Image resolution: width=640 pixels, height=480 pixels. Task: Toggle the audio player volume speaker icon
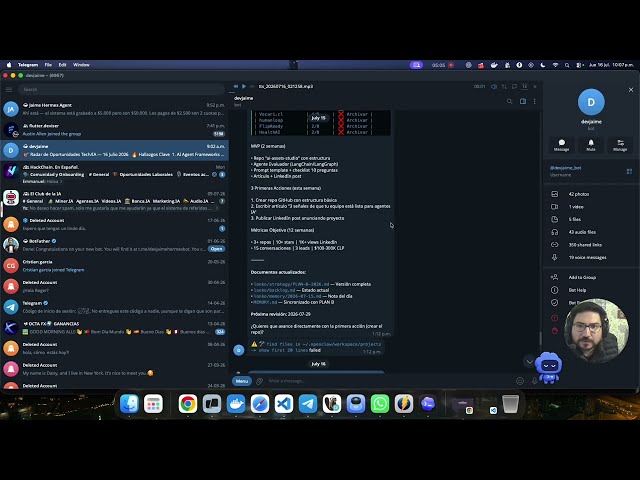pyautogui.click(x=494, y=87)
